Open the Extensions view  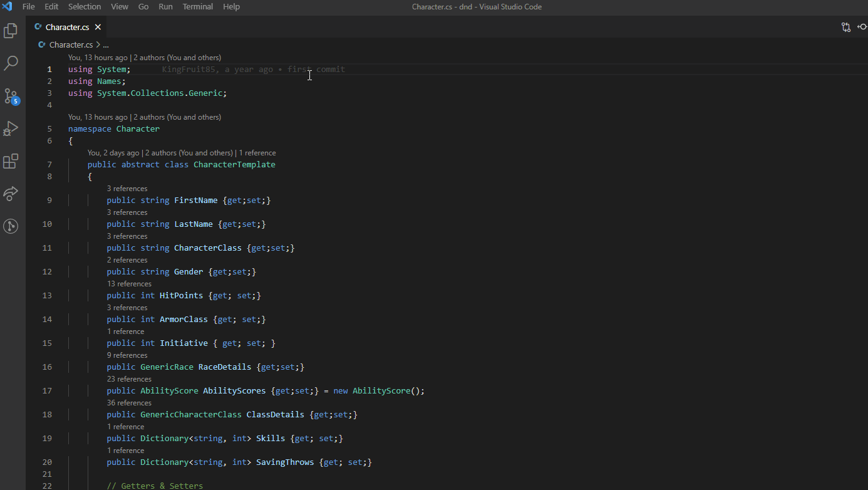coord(11,161)
